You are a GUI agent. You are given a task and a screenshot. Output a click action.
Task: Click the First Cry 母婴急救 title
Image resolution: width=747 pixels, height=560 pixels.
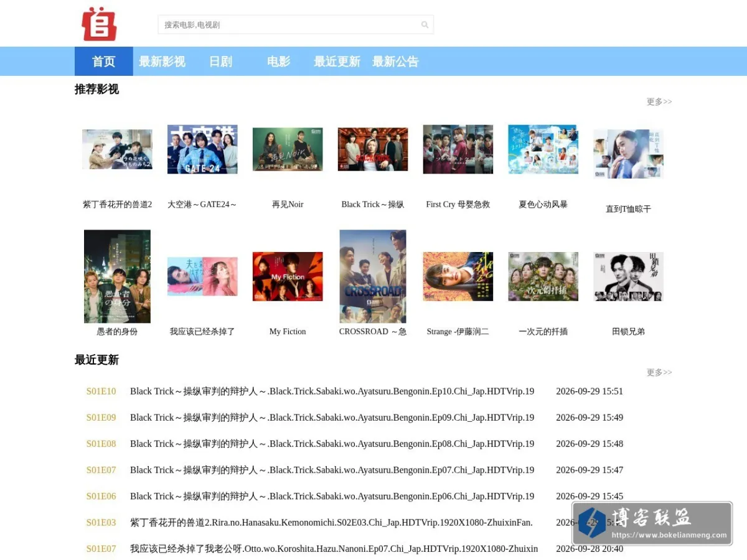pyautogui.click(x=458, y=204)
